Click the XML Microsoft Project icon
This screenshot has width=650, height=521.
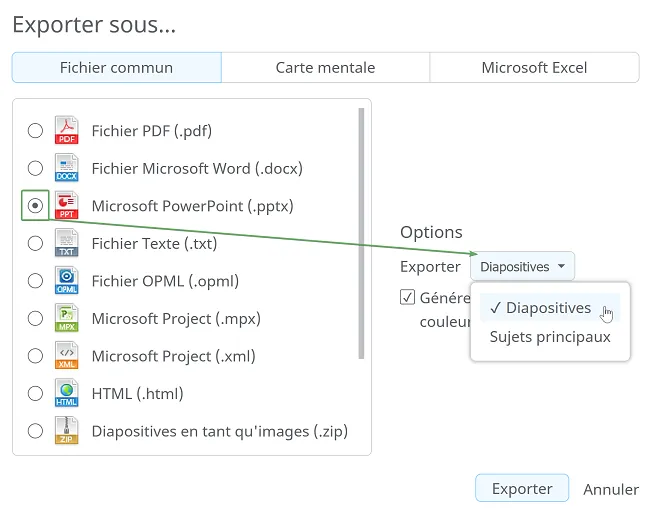pyautogui.click(x=66, y=356)
